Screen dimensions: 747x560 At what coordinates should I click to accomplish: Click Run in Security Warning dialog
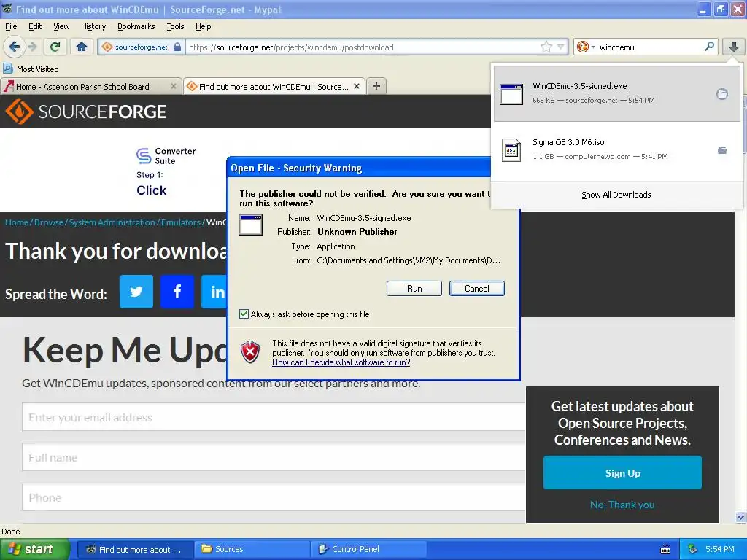coord(414,289)
